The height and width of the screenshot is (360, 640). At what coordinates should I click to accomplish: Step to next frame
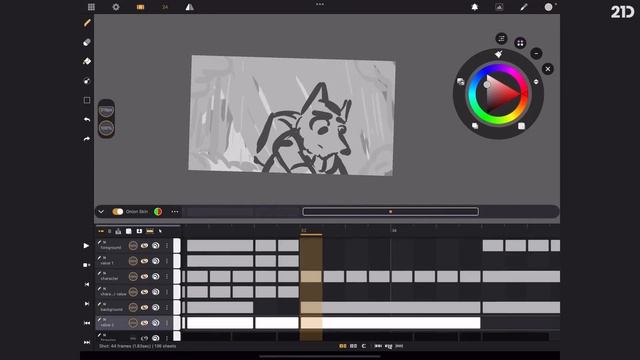click(87, 304)
